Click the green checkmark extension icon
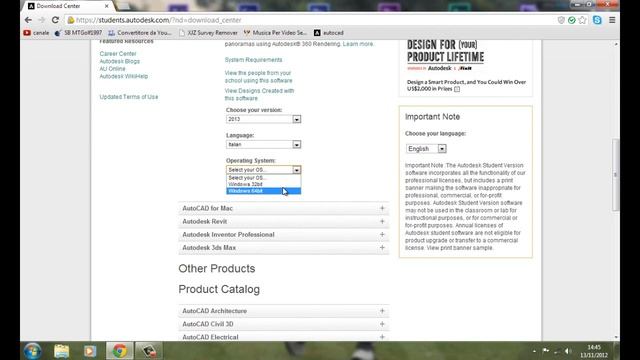 tap(571, 20)
